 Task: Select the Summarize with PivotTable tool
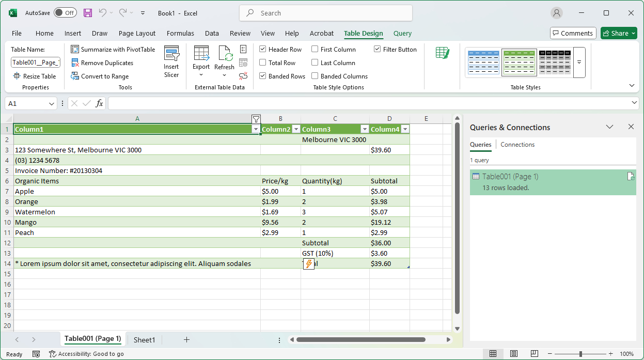113,49
